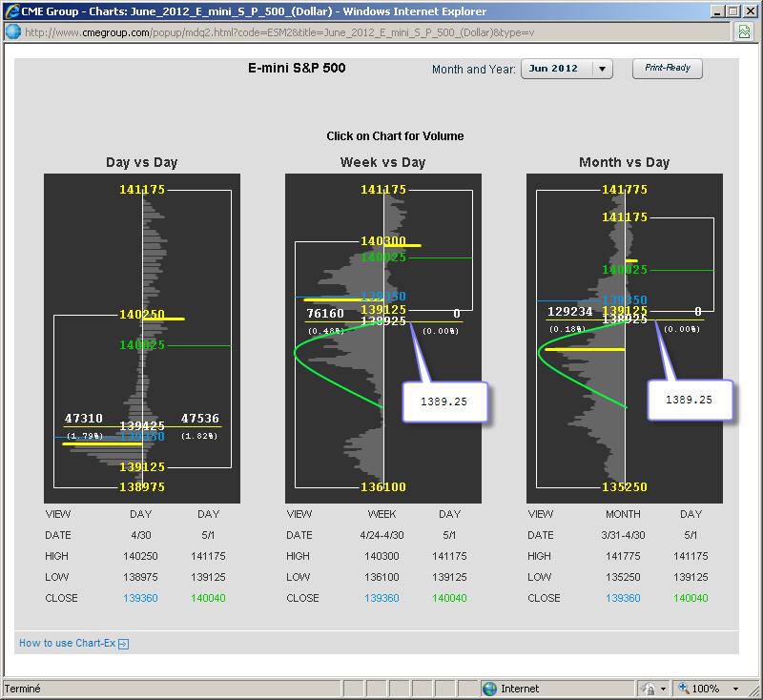Click the 135250 low value under Month vs Day
Viewport: 763px width, 700px height.
(624, 577)
